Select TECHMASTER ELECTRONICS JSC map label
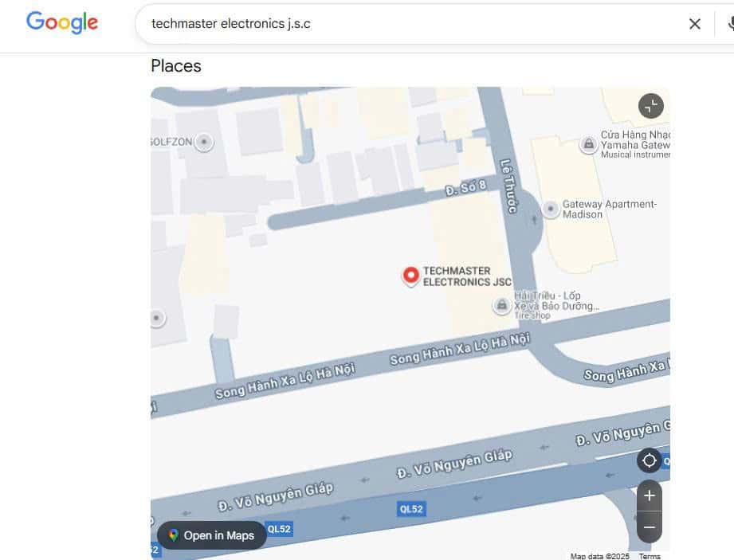 pos(467,276)
